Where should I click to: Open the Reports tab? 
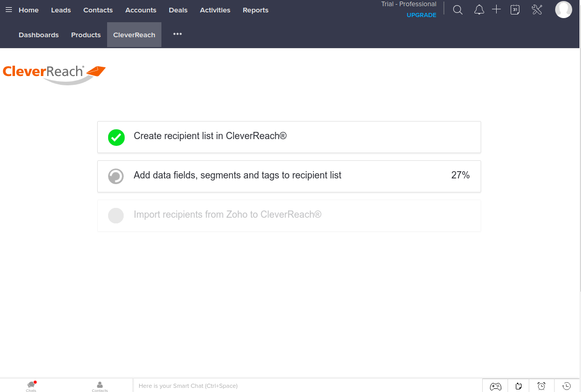(255, 10)
